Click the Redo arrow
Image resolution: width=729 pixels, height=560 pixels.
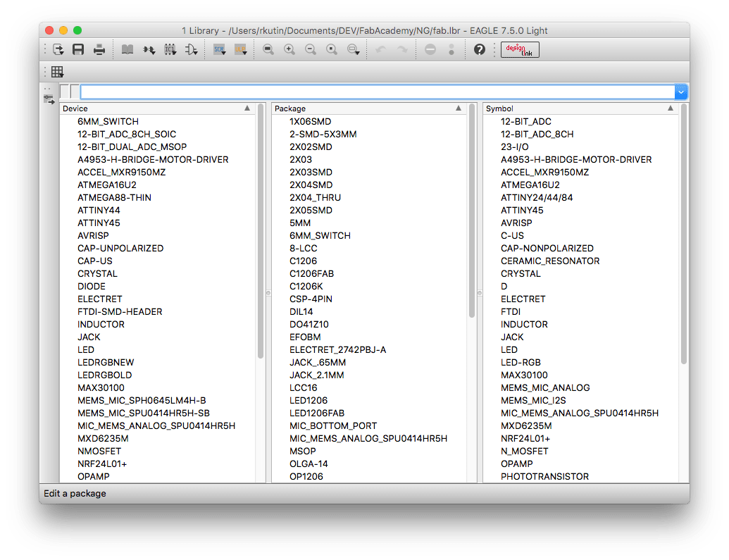pos(402,50)
